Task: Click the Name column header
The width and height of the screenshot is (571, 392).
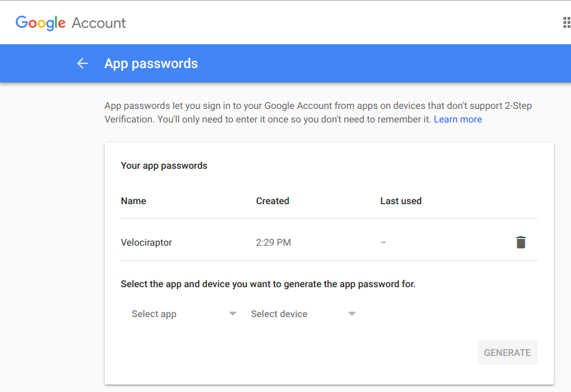Action: tap(133, 201)
